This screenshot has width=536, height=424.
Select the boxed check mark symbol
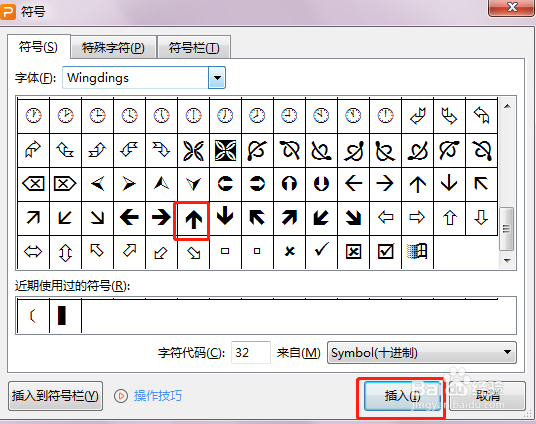pyautogui.click(x=386, y=252)
